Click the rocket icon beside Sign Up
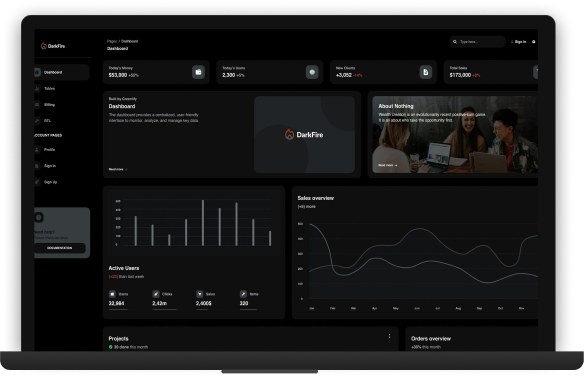This screenshot has height=378, width=584. 37,182
